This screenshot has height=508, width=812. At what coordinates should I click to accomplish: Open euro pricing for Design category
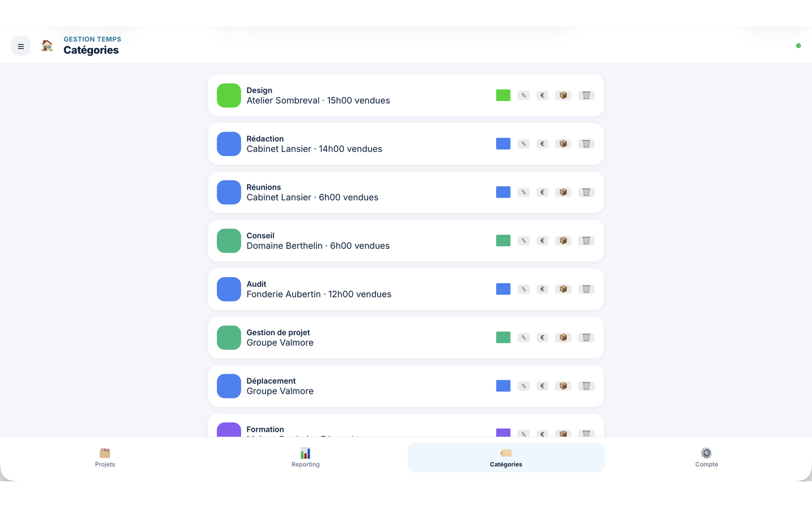tap(542, 95)
